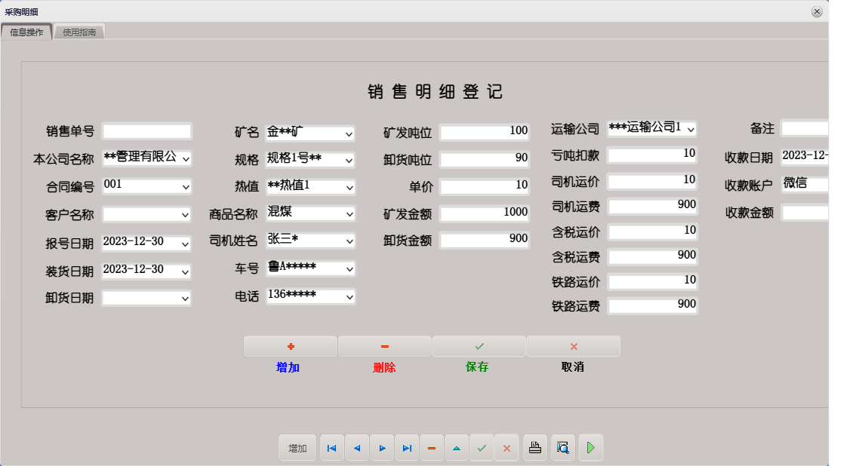Open the 矿名 dropdown list
The width and height of the screenshot is (868, 466).
(x=348, y=133)
